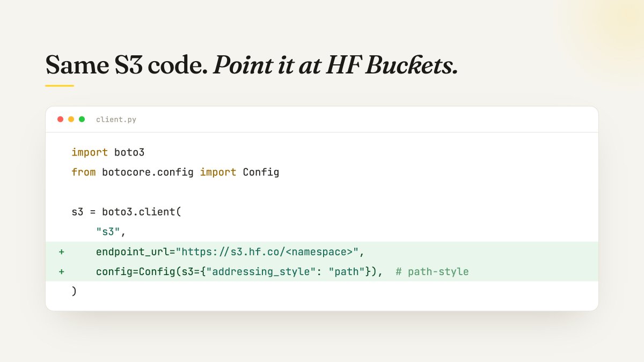The height and width of the screenshot is (362, 644).
Task: Click the '# path-style' comment
Action: 432,271
